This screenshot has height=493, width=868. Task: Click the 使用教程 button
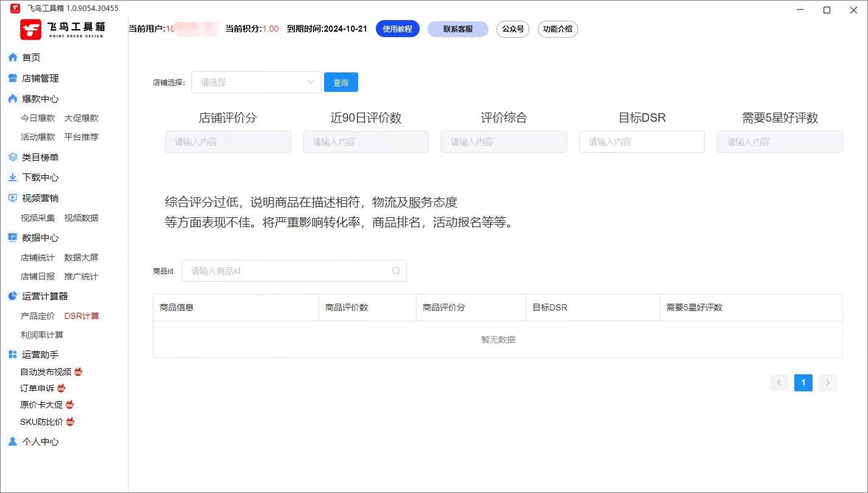coord(397,29)
